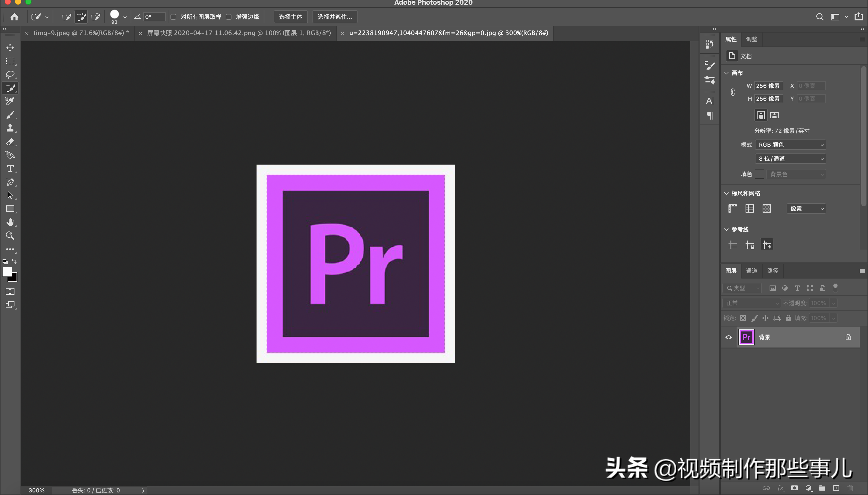Open the RGB 颜色 mode dropdown

(790, 145)
